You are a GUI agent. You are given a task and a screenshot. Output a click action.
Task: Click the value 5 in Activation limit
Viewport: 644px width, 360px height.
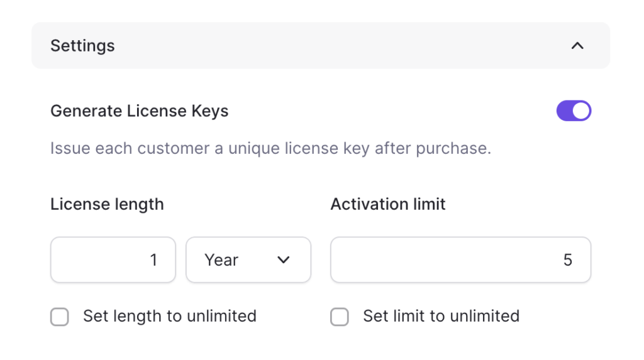[567, 260]
